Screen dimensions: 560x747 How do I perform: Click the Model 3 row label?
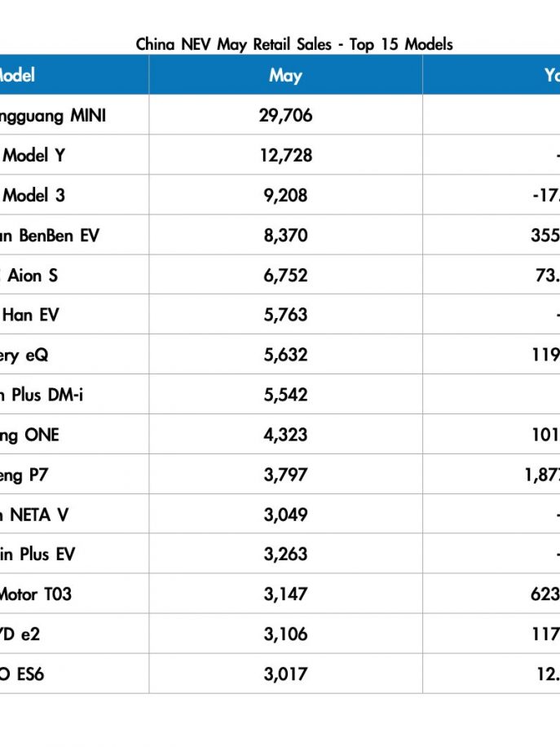coord(33,195)
